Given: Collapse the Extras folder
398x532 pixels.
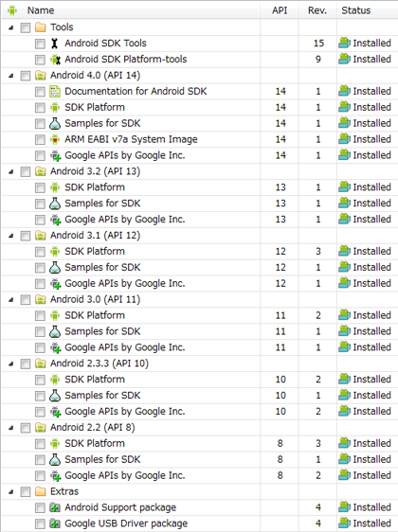Looking at the screenshot, I should (x=11, y=492).
